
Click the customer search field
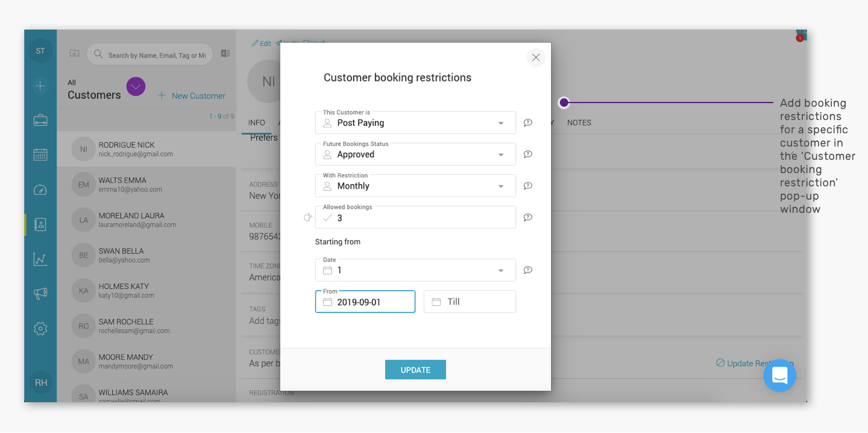(149, 55)
